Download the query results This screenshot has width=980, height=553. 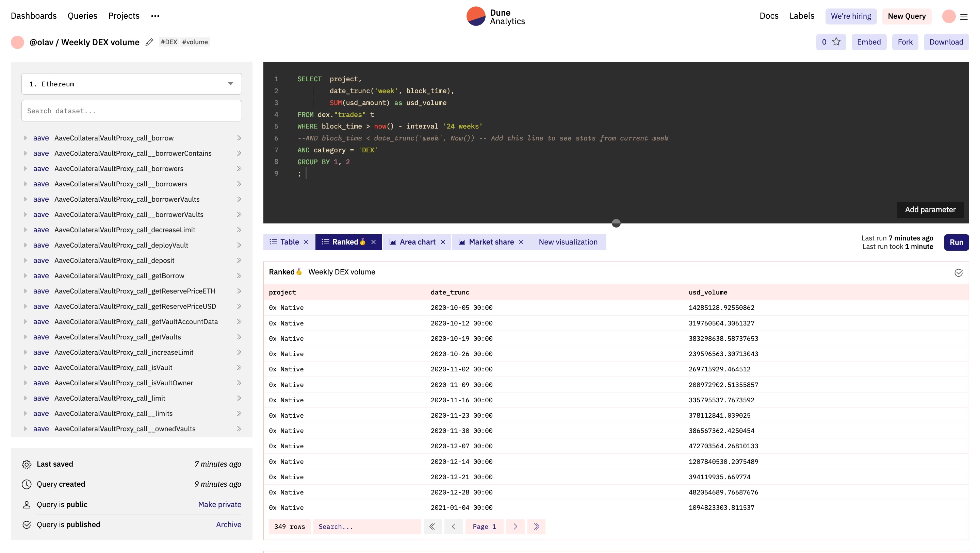946,42
